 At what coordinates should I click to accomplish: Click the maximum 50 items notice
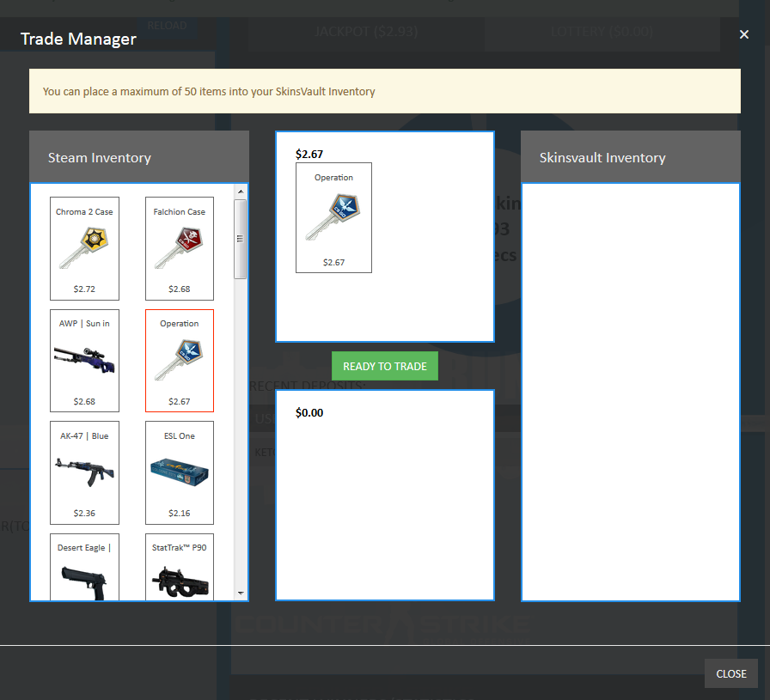click(x=385, y=91)
